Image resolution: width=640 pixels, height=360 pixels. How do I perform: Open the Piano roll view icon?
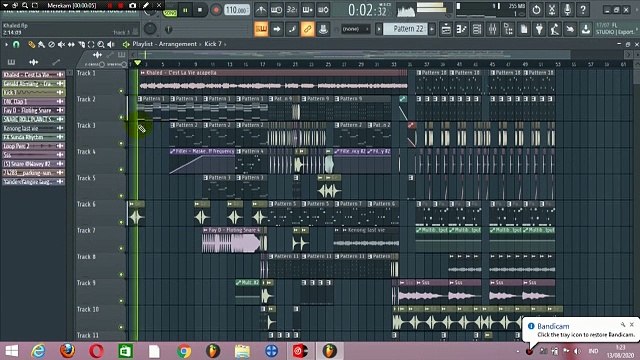(462, 29)
